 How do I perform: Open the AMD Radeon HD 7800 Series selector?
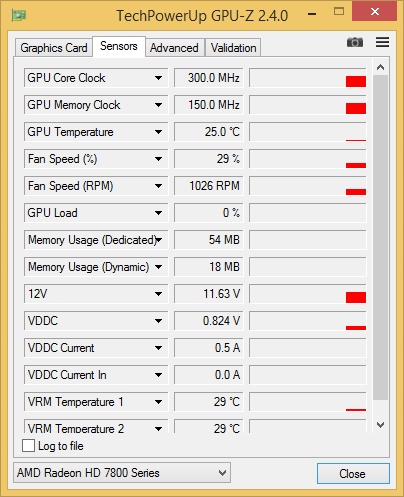click(x=122, y=473)
